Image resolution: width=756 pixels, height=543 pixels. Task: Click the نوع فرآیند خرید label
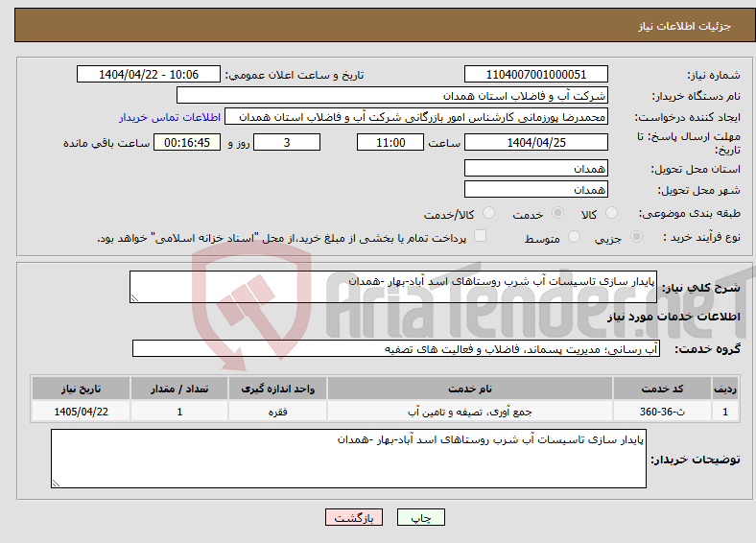tap(702, 237)
